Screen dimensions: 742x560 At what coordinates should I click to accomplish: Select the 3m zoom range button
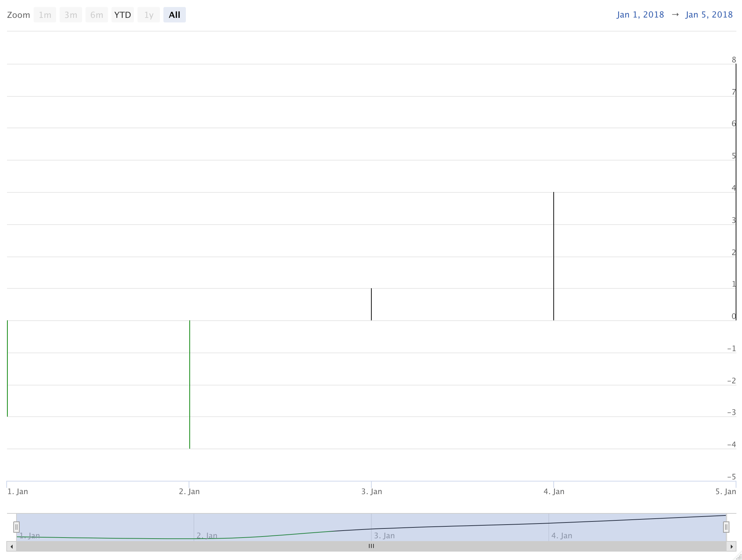[70, 15]
